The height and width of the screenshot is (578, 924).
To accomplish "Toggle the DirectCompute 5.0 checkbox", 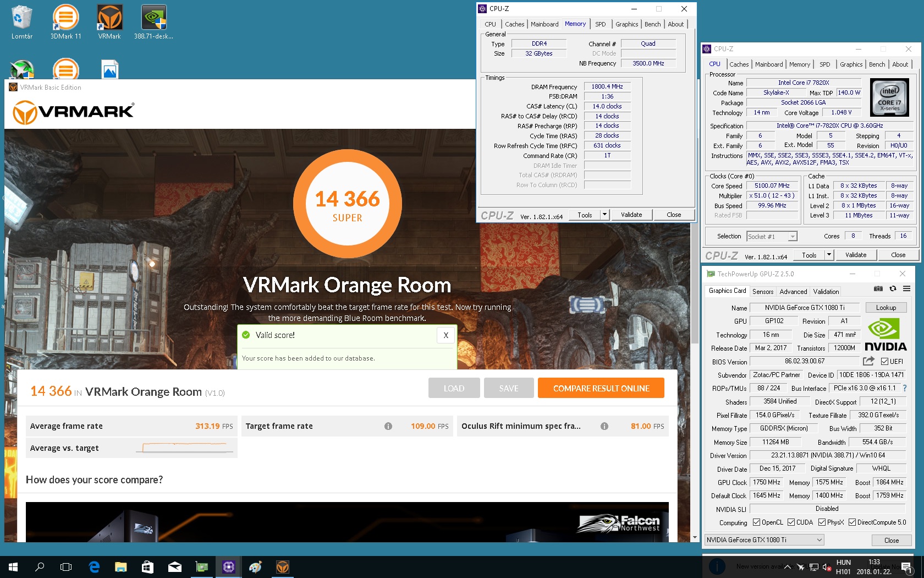I will (852, 522).
